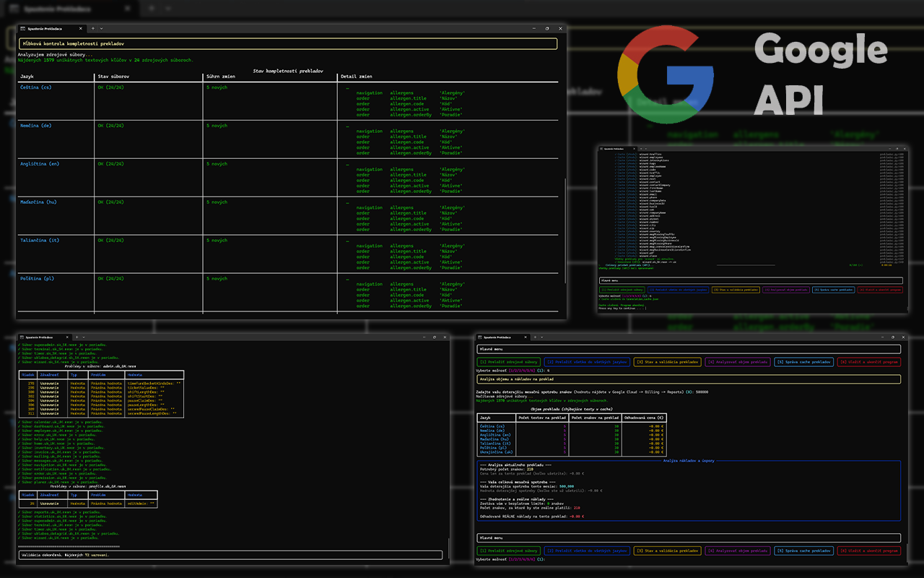This screenshot has height=578, width=924.
Task: Expand the tab dropdown chevron in completeness check window
Action: [x=102, y=28]
